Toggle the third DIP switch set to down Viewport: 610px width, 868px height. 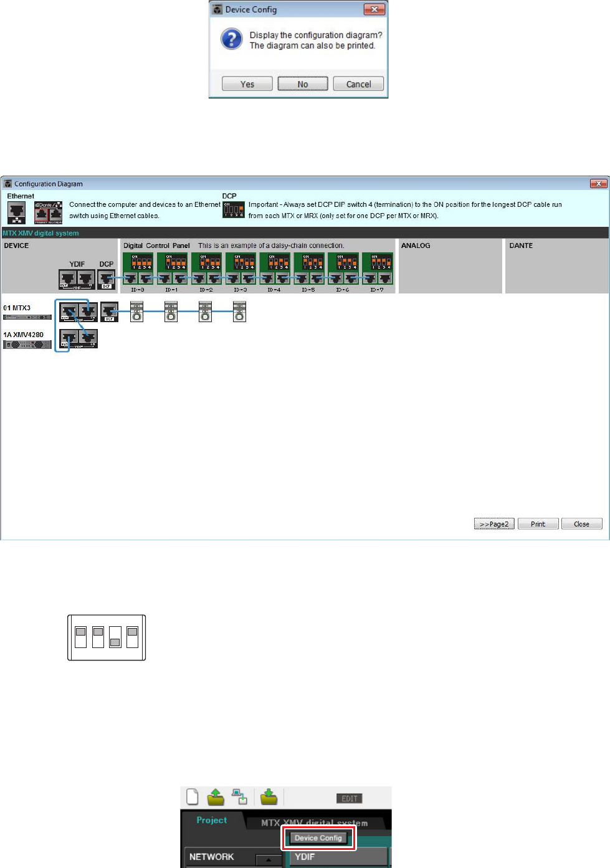point(115,637)
